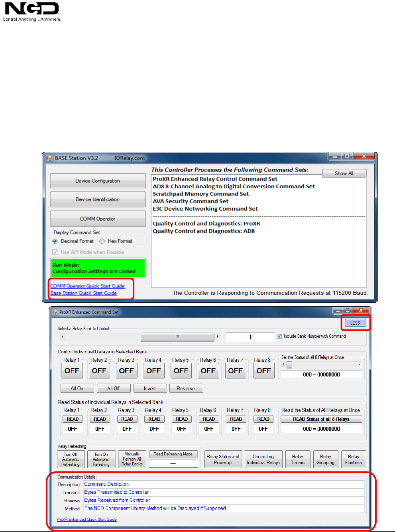Click the 8-relay status slider thumb
Screen dimensions: 395x532
pyautogui.click(x=289, y=365)
